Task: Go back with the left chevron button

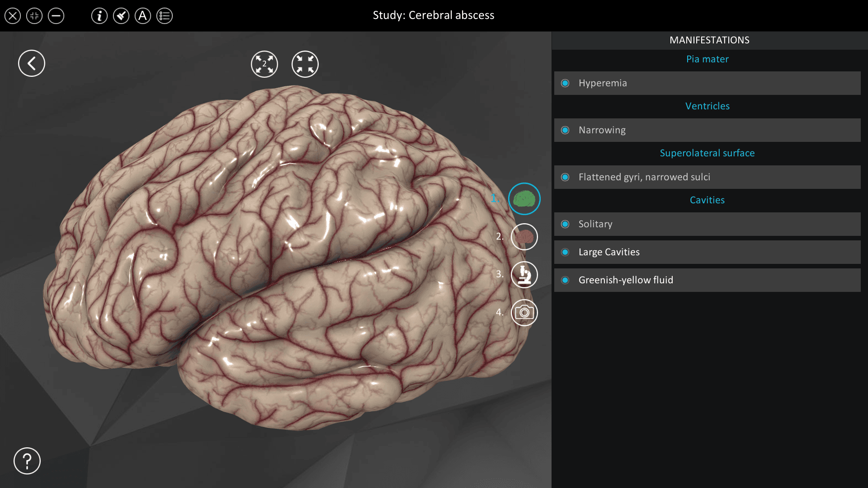Action: point(32,63)
